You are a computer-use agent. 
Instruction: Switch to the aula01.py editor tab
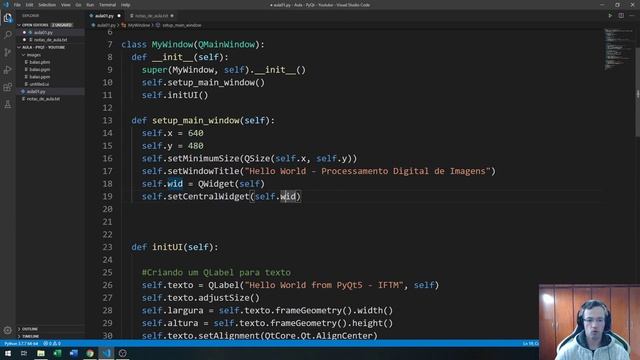point(104,16)
